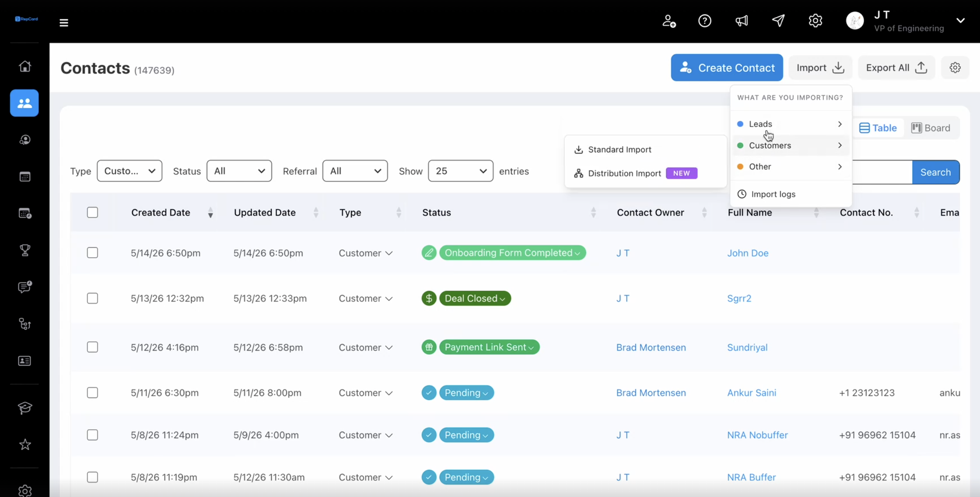Go to Home in the sidebar

tap(25, 66)
